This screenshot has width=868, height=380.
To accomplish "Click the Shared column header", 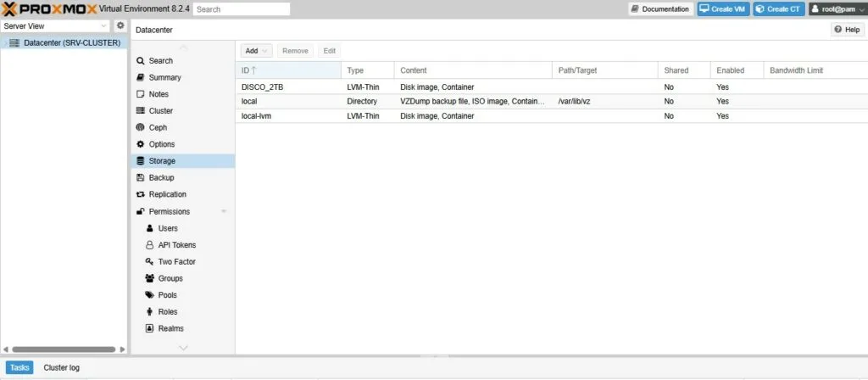I will pyautogui.click(x=684, y=70).
